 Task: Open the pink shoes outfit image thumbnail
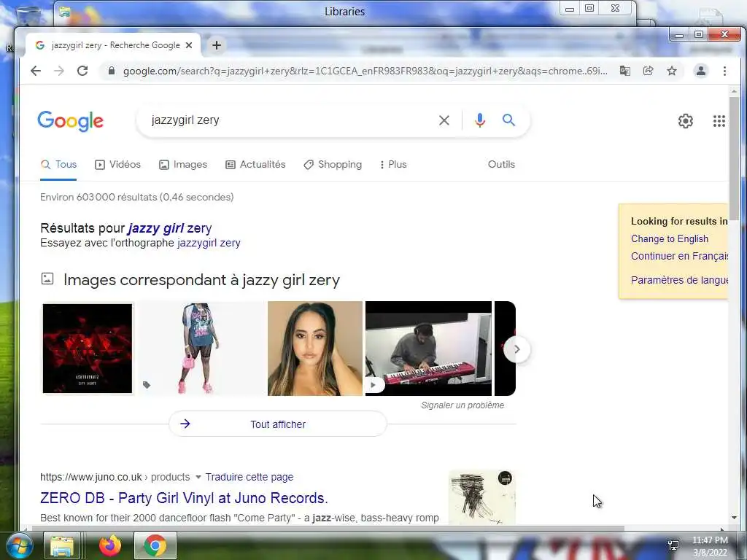pos(202,349)
